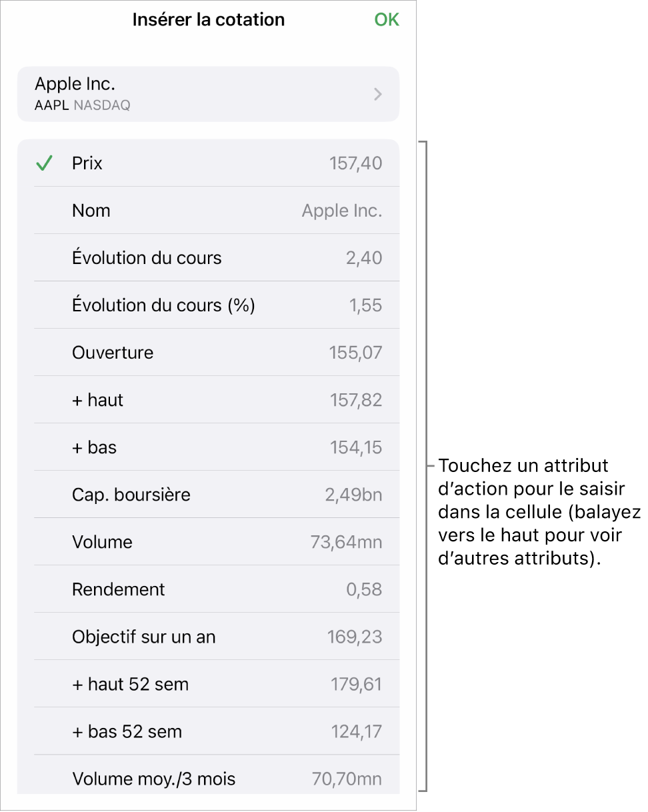The height and width of the screenshot is (812, 648).
Task: Click the green checkmark beside Prix
Action: (x=45, y=164)
